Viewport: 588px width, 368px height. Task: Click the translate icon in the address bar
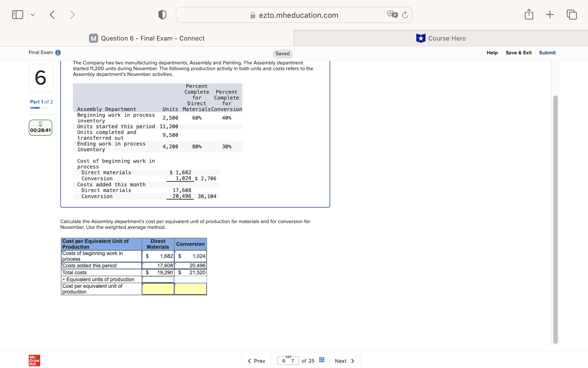pos(392,15)
